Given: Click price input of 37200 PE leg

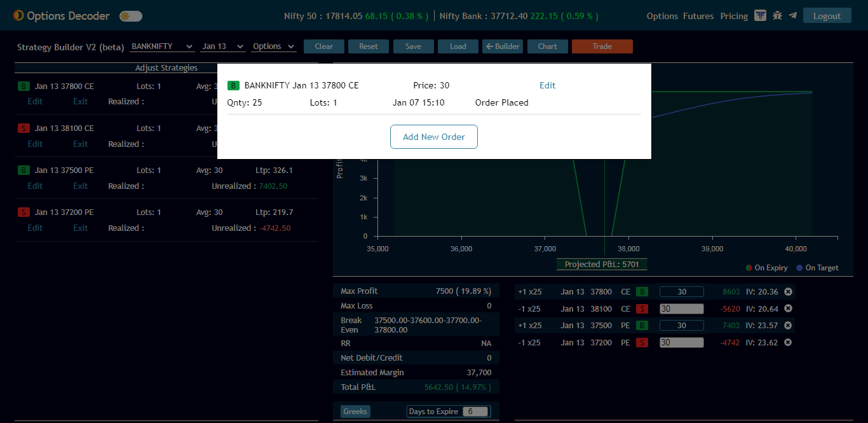Looking at the screenshot, I should coord(682,342).
